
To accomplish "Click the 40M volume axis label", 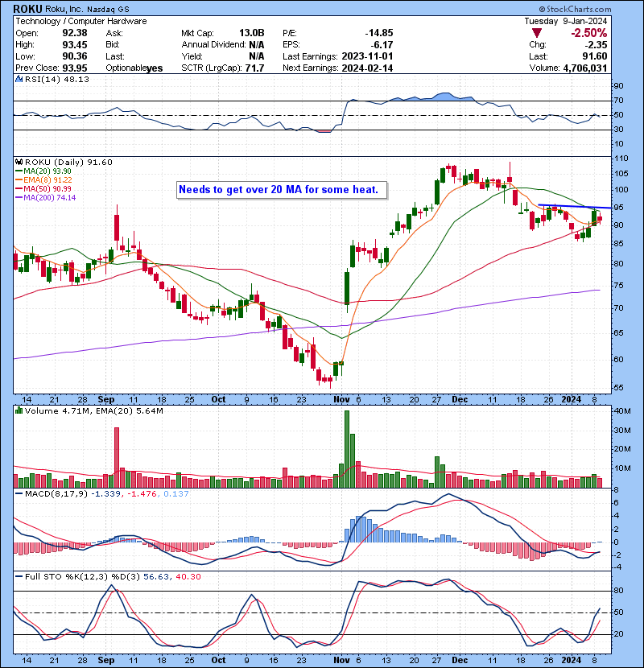I will [x=621, y=411].
